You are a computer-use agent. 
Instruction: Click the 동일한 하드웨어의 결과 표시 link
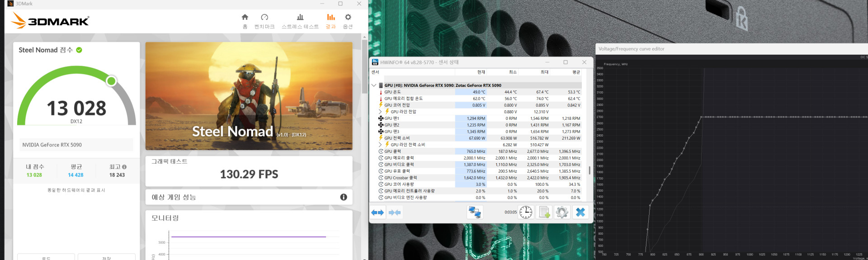76,190
